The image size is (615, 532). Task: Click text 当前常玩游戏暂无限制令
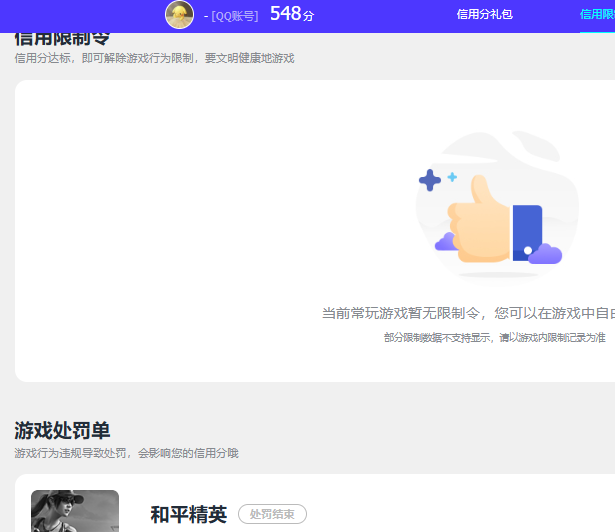point(401,313)
